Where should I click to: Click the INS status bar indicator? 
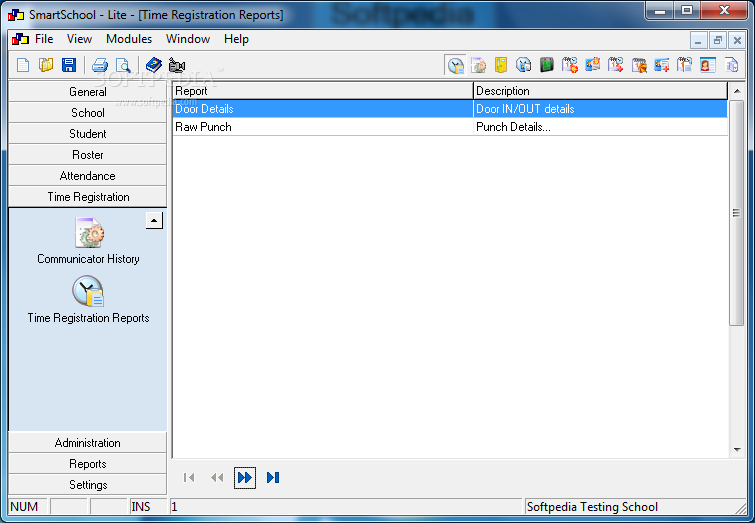pyautogui.click(x=141, y=507)
